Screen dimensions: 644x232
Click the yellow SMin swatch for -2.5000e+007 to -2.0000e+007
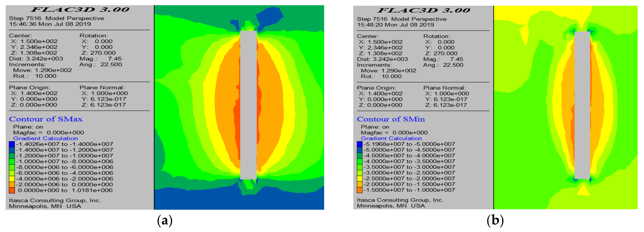point(359,178)
